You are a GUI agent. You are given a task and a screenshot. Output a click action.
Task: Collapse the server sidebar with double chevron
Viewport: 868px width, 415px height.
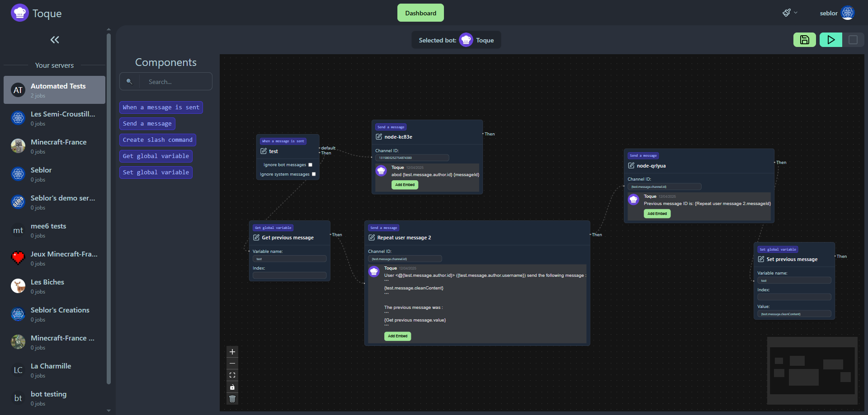tap(55, 40)
